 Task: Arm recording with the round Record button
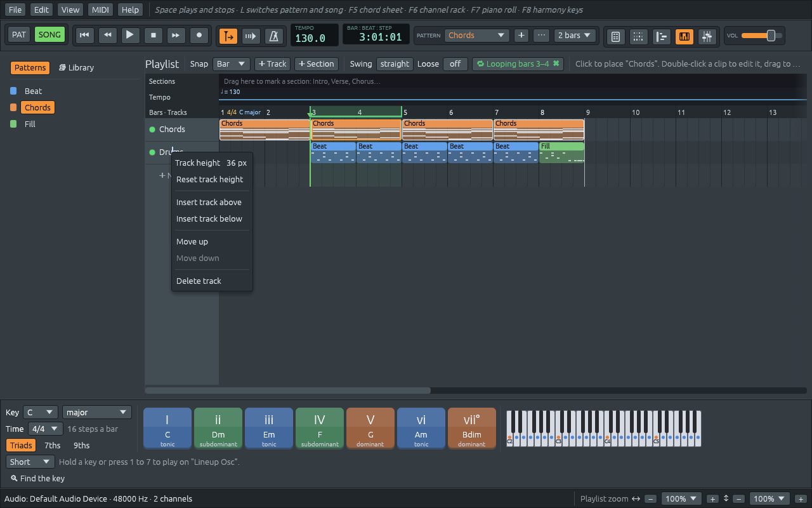coord(199,36)
